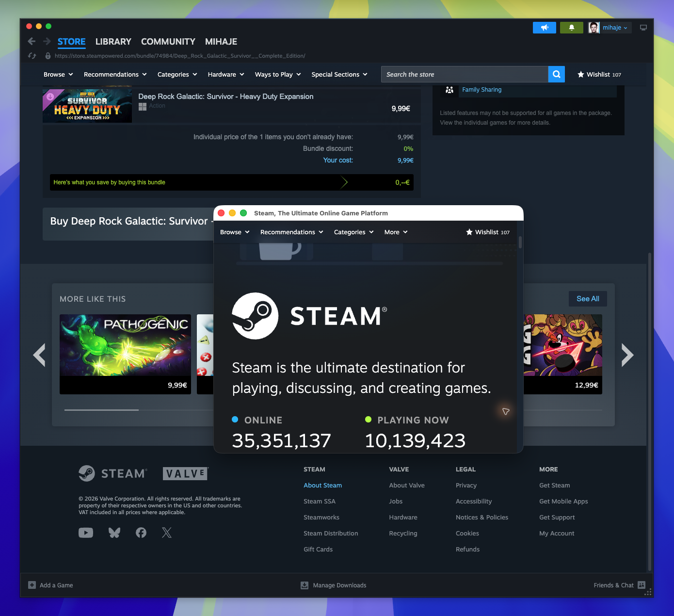Screen dimensions: 674x616
Task: Open the announcements megaphone icon
Action: coord(545,28)
